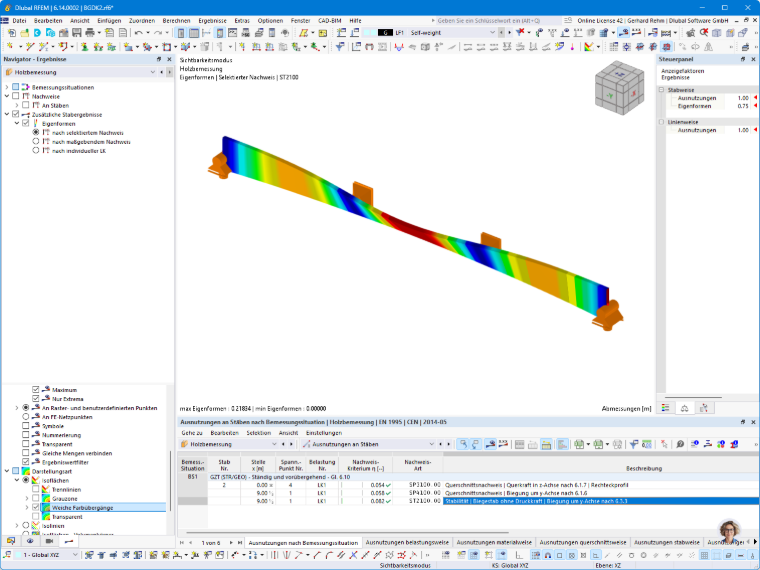This screenshot has width=760, height=570.
Task: Click the navigator Data tab icon at bottom
Action: point(11,541)
